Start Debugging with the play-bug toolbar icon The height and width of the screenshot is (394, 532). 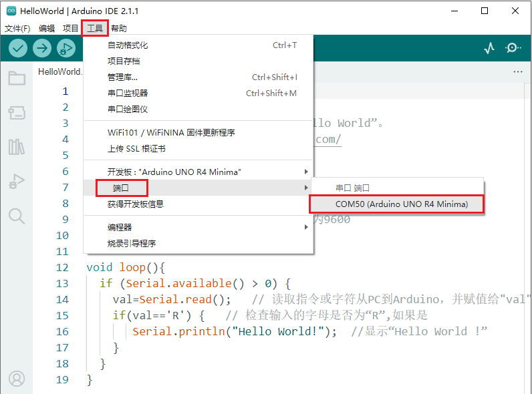coord(66,48)
